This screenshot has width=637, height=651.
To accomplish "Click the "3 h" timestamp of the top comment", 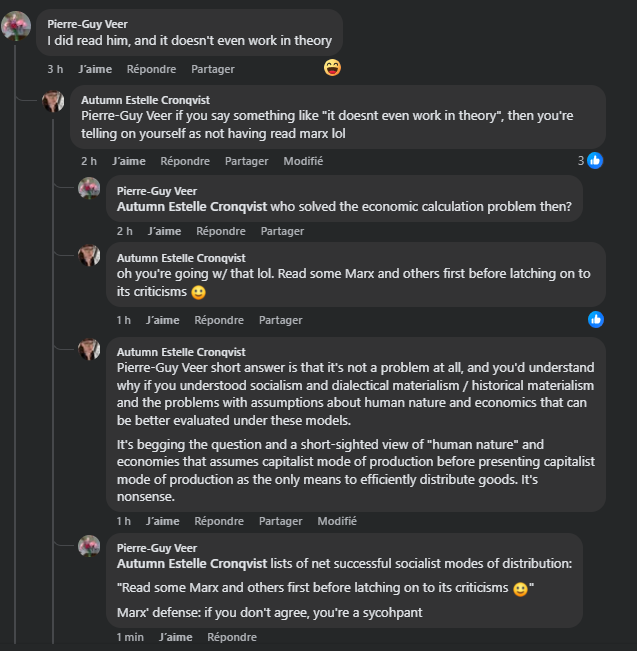I will pos(55,69).
